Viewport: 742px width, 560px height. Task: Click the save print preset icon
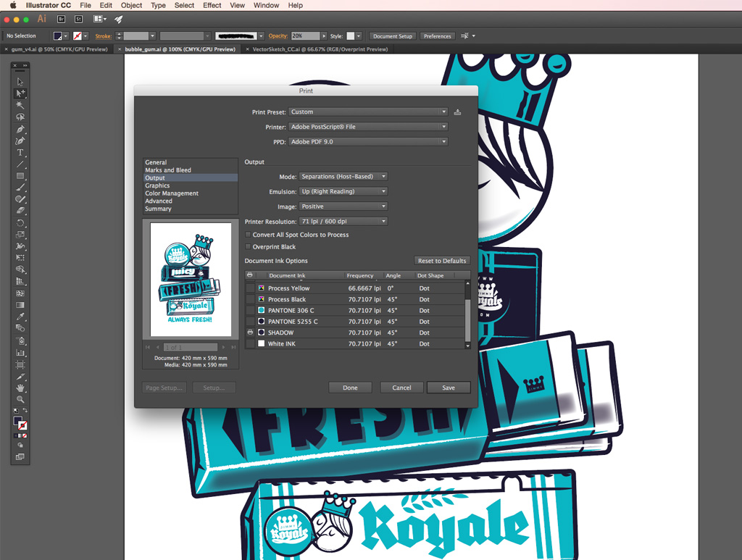(457, 112)
